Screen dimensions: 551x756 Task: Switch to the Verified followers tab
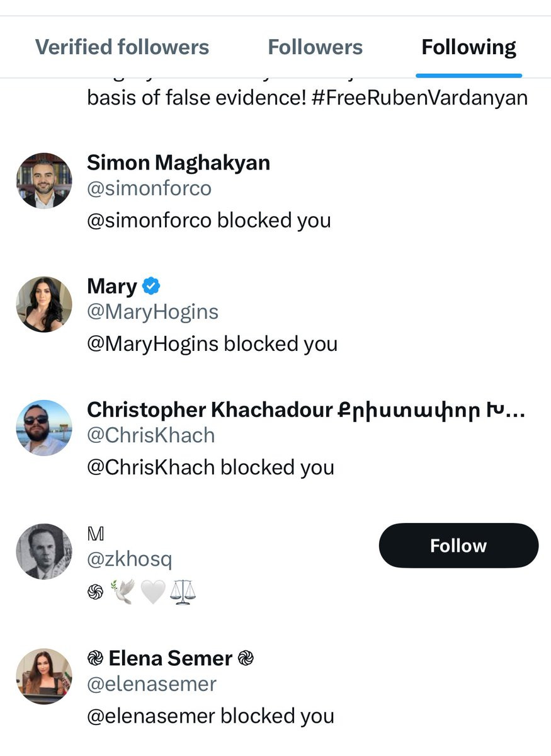pyautogui.click(x=122, y=47)
